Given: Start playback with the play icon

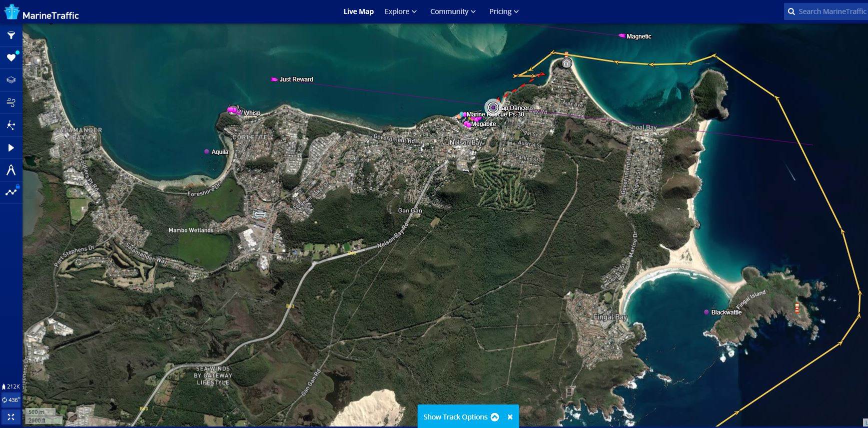Looking at the screenshot, I should pyautogui.click(x=11, y=148).
